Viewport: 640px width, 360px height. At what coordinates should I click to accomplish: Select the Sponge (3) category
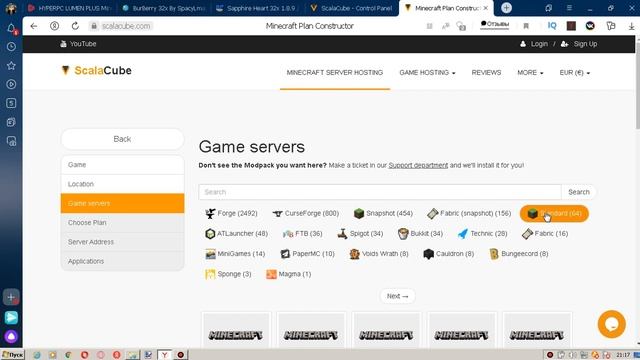tap(228, 274)
